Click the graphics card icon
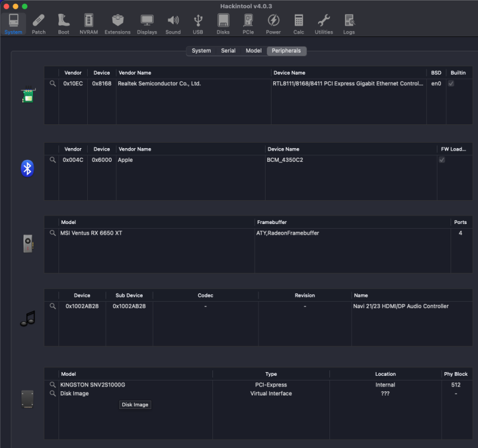 (x=28, y=243)
